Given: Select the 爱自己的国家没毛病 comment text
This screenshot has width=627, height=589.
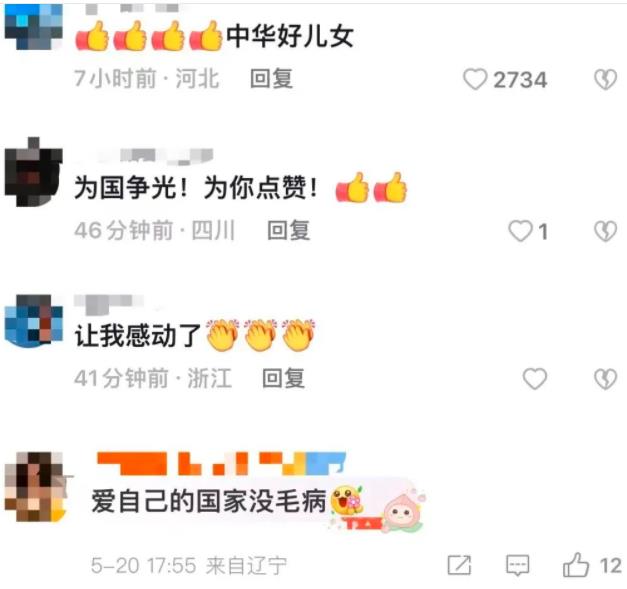Looking at the screenshot, I should point(208,501).
